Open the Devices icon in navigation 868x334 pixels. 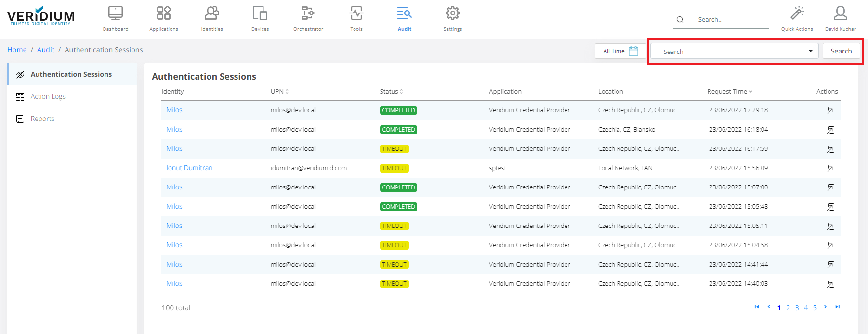pos(260,13)
